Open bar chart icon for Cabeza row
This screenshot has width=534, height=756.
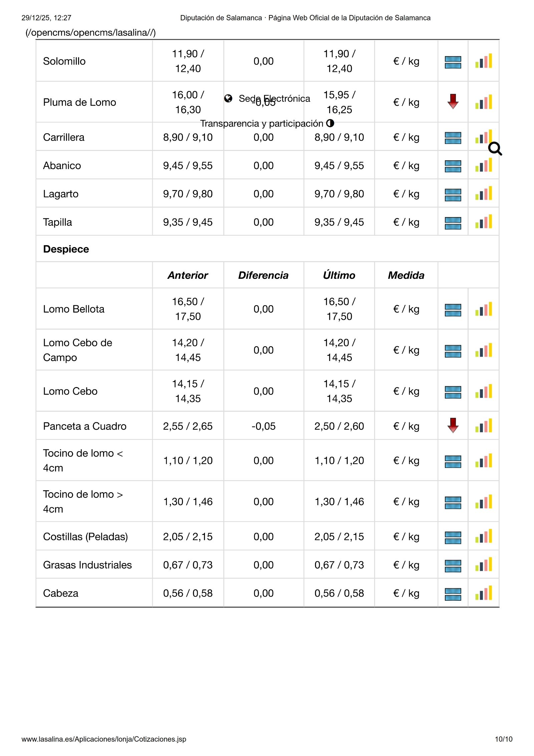(x=484, y=593)
